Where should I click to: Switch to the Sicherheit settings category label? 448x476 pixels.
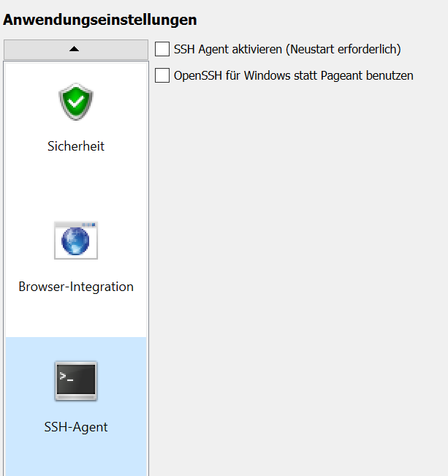[x=76, y=146]
